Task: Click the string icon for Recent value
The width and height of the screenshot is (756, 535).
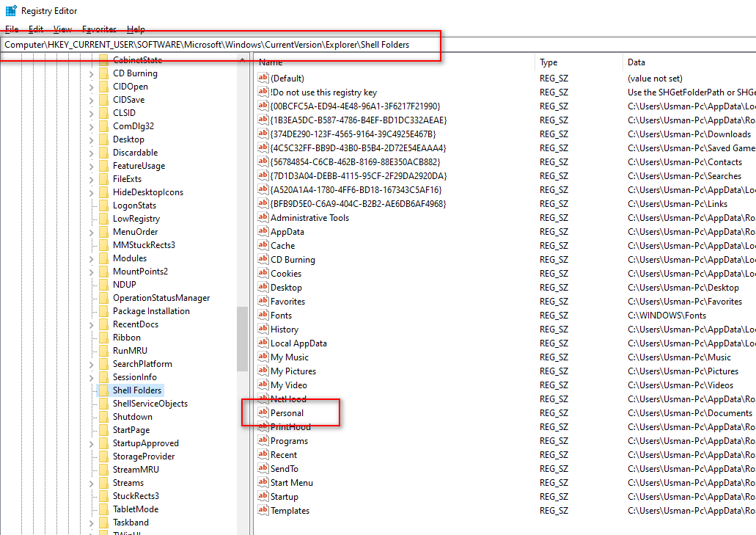Action: click(263, 454)
